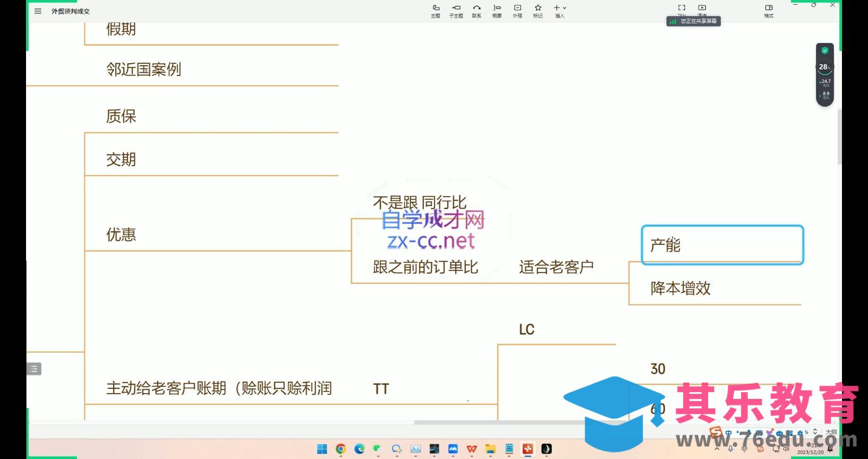Enter ZEN mode from the toolbar
The height and width of the screenshot is (459, 868).
682,9
